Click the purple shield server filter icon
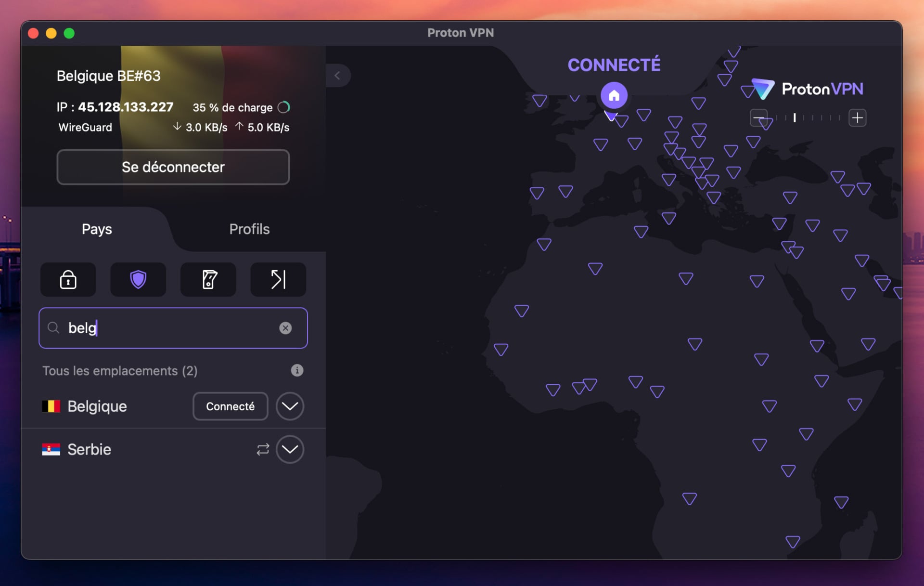Viewport: 924px width, 586px height. click(138, 280)
